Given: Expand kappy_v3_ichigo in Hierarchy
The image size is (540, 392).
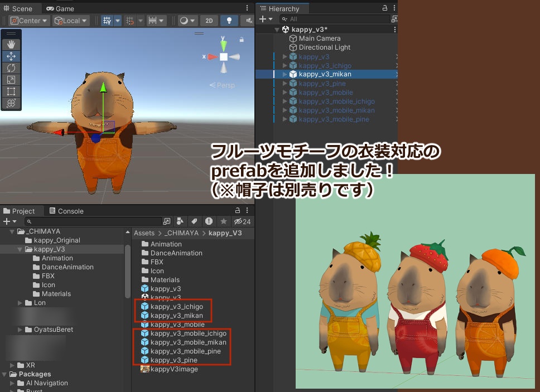Looking at the screenshot, I should (x=285, y=65).
